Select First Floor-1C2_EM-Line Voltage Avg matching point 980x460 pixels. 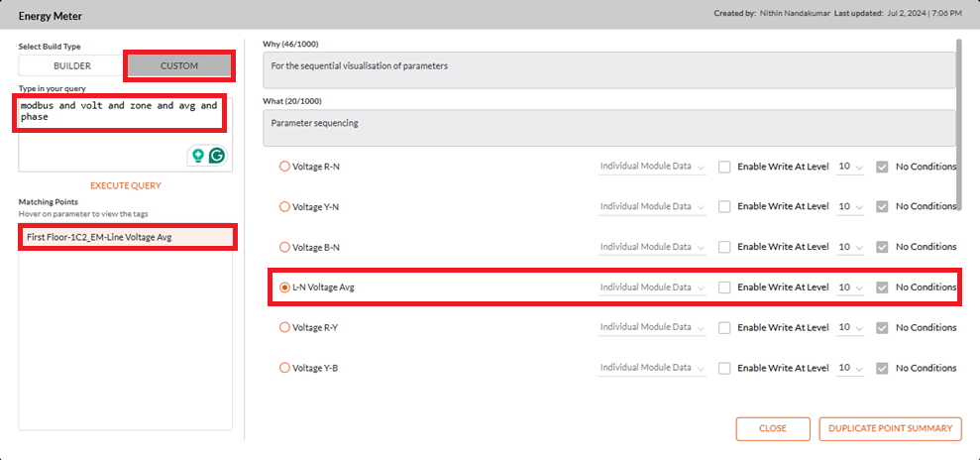[x=128, y=238]
